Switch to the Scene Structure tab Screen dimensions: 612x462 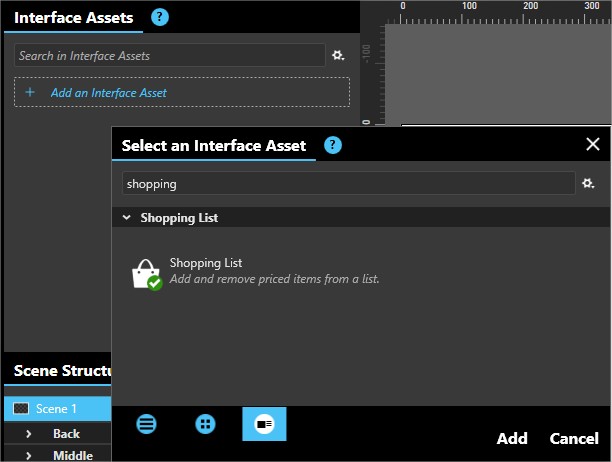pos(60,372)
